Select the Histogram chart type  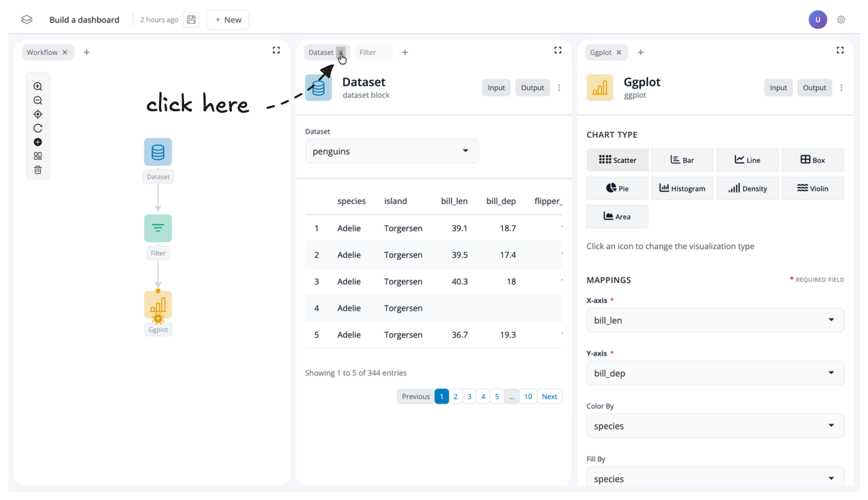(682, 189)
